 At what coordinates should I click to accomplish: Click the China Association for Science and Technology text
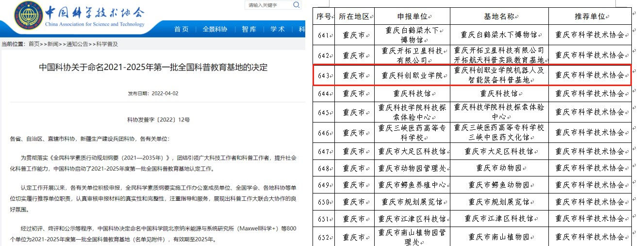(x=95, y=24)
